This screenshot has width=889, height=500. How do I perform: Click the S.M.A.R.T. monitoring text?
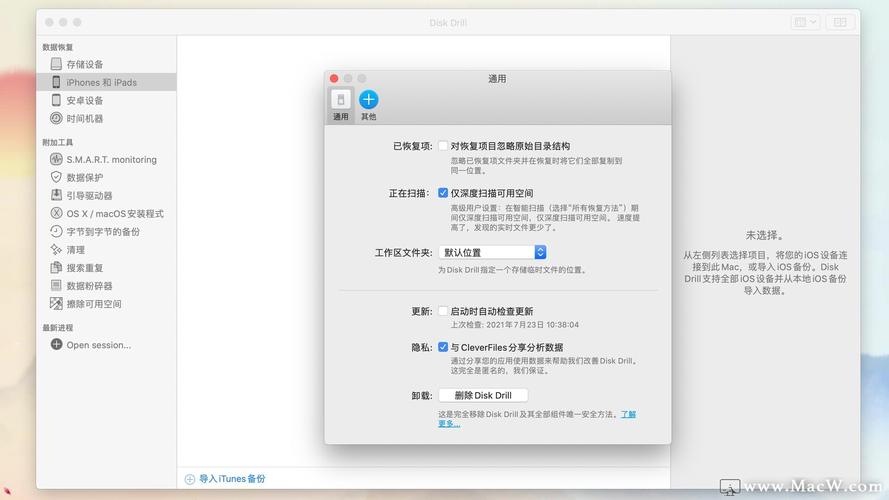pyautogui.click(x=112, y=160)
